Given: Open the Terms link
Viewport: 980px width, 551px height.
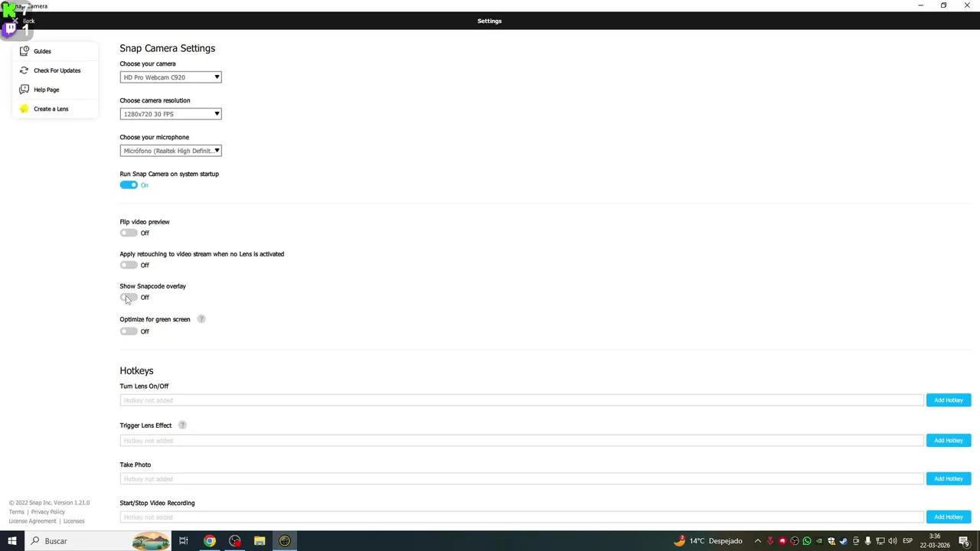Looking at the screenshot, I should (17, 512).
